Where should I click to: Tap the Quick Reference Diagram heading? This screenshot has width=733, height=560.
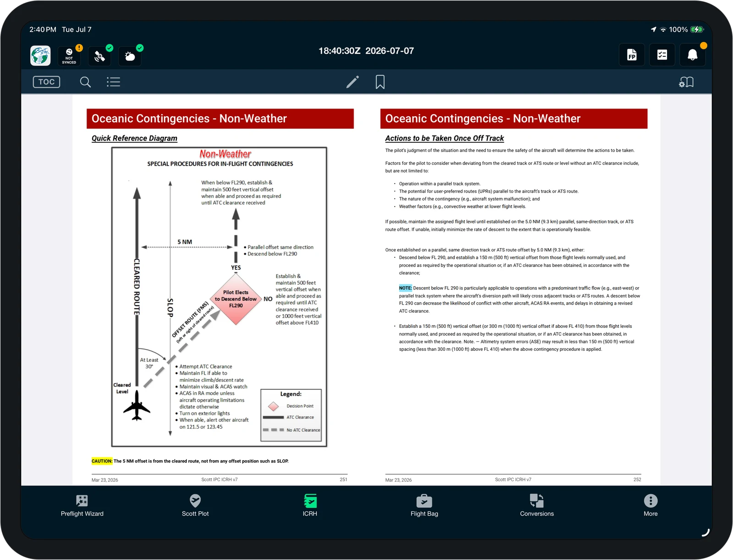pyautogui.click(x=134, y=138)
